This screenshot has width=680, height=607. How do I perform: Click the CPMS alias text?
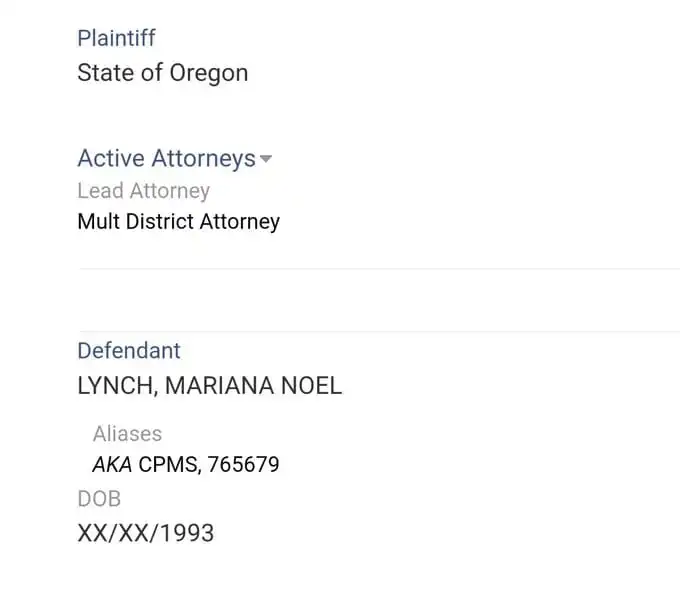coord(166,465)
